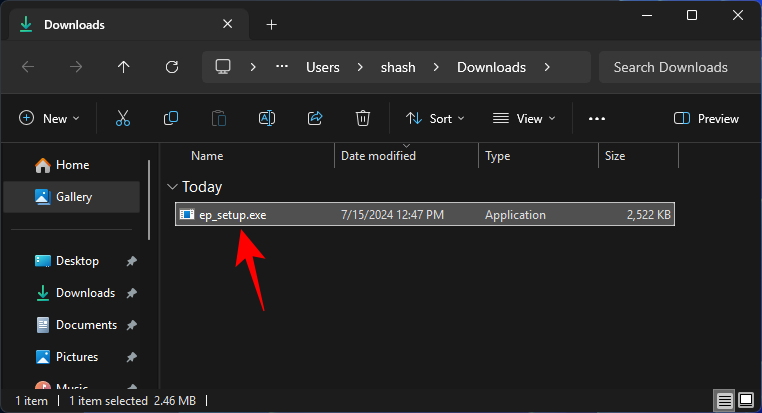
Task: Refresh the Downloads folder
Action: click(172, 67)
